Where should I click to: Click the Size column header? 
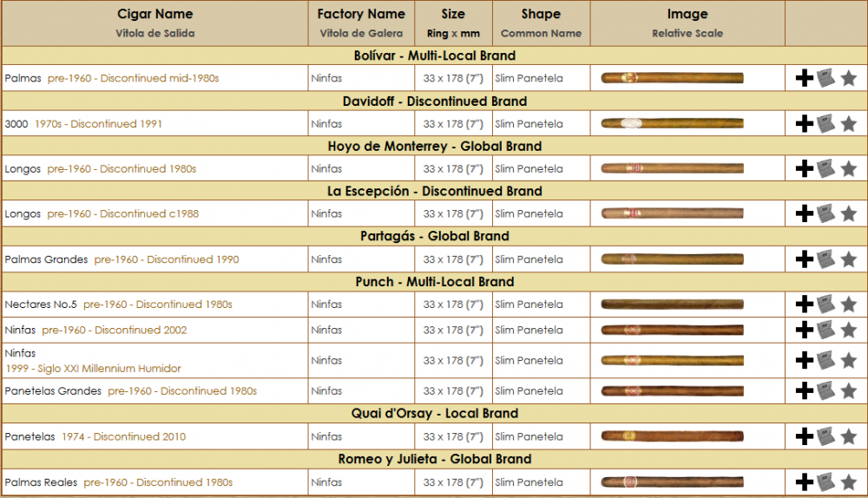click(x=453, y=23)
